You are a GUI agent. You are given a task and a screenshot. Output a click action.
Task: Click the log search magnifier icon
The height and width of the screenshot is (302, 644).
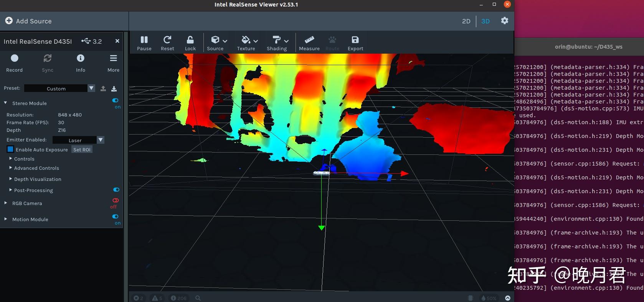(198, 298)
